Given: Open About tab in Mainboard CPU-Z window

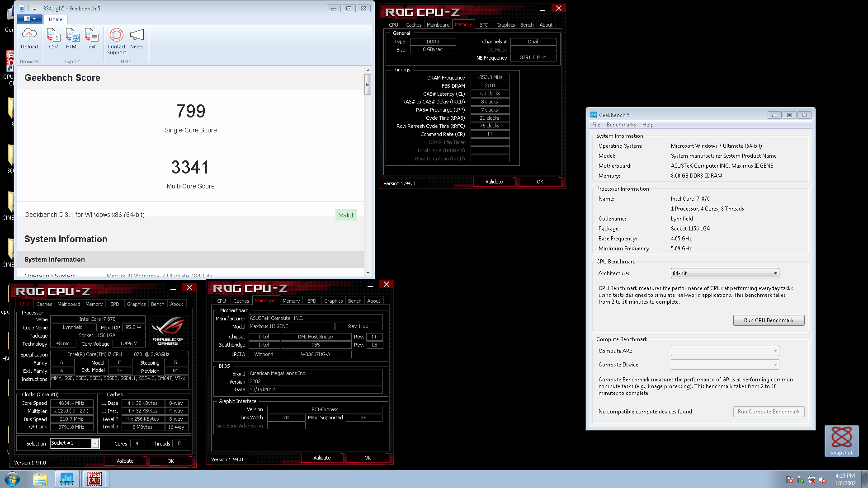Looking at the screenshot, I should coord(373,301).
